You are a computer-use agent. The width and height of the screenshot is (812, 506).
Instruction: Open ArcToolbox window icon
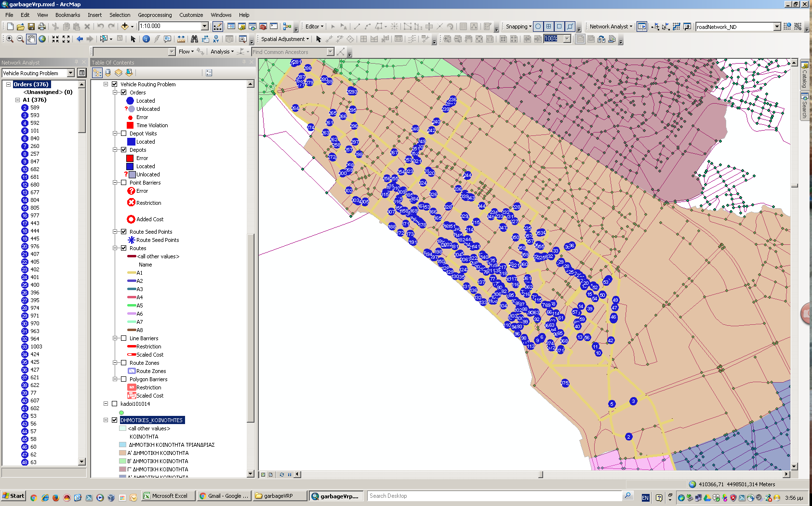[x=263, y=27]
